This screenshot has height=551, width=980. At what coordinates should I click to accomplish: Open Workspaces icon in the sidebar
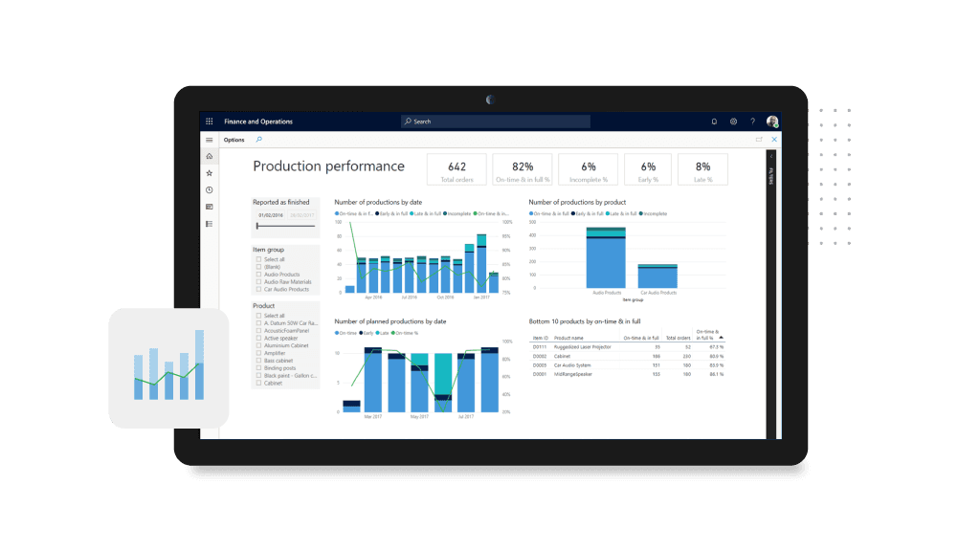click(210, 207)
